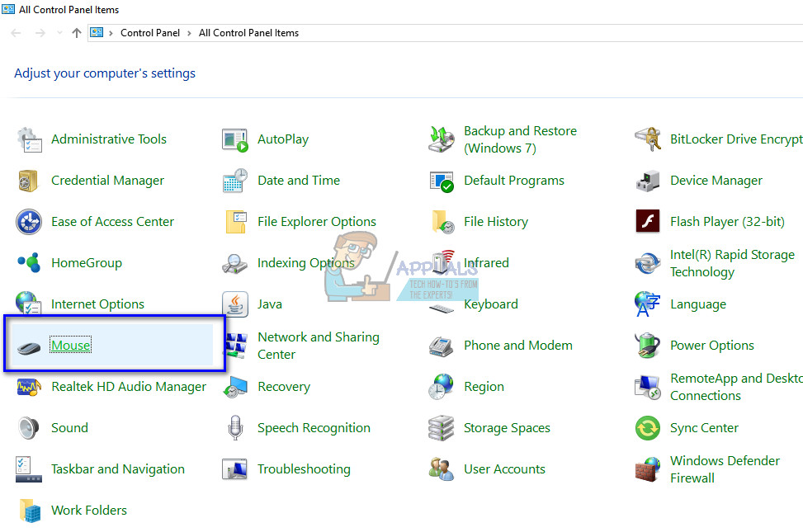The width and height of the screenshot is (803, 532).
Task: Open the RemoteApp and Desktop Connections icon
Action: pyautogui.click(x=648, y=387)
